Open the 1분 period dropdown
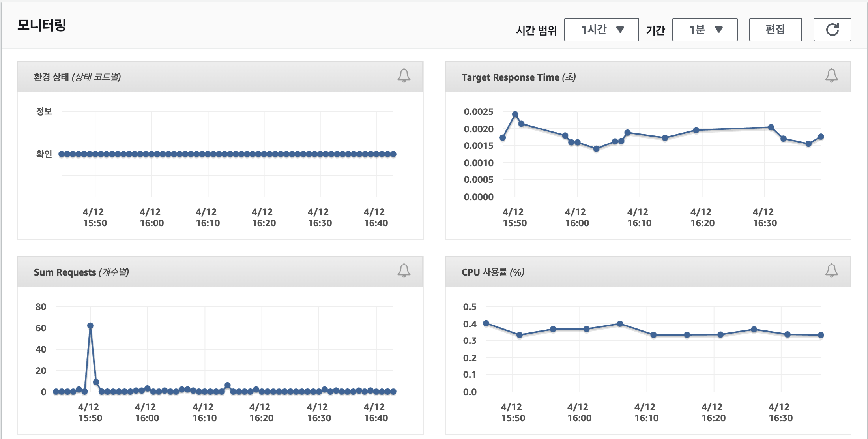Image resolution: width=868 pixels, height=439 pixels. click(x=705, y=30)
